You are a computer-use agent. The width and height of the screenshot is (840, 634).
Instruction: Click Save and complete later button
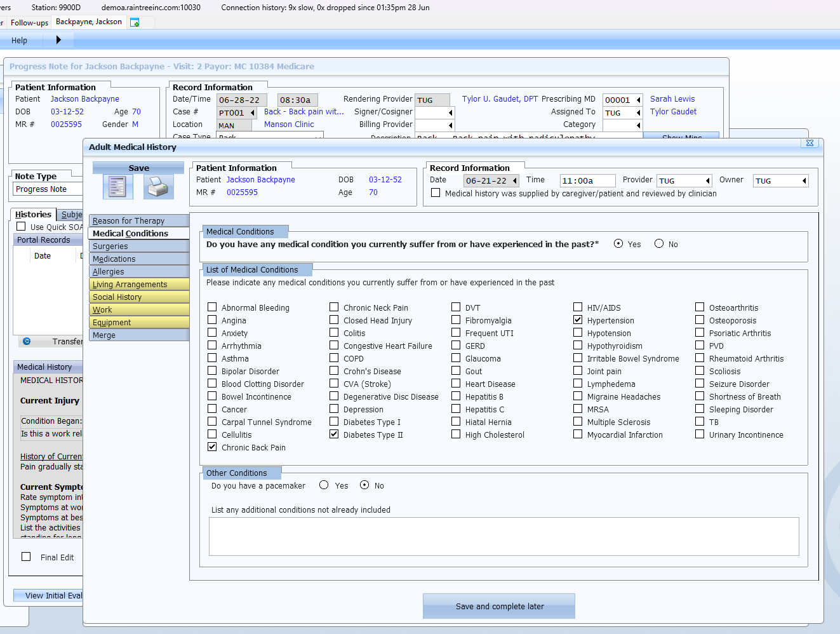[499, 606]
